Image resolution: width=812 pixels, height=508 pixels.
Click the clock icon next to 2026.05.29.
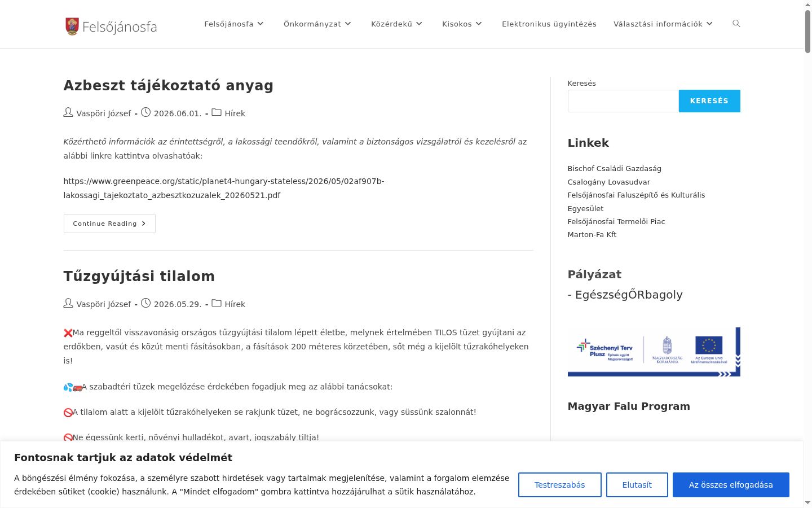(145, 304)
